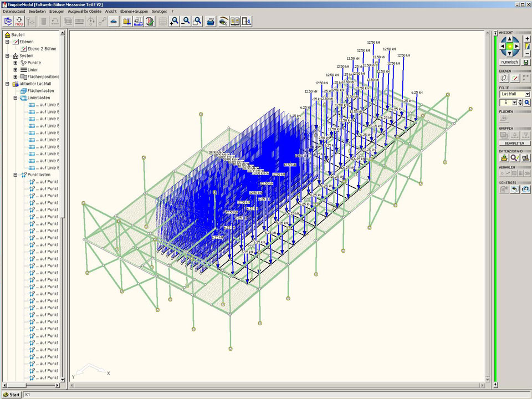Click the 123 numbering icon under Sonstiges
Viewport: 532px width, 399px height.
point(525,189)
